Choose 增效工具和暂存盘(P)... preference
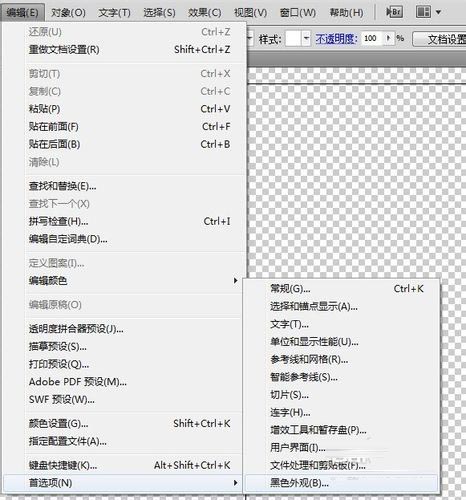 341,430
